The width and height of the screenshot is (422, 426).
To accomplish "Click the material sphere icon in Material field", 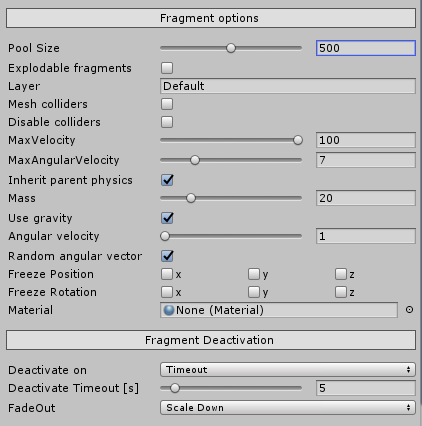I will coord(169,310).
